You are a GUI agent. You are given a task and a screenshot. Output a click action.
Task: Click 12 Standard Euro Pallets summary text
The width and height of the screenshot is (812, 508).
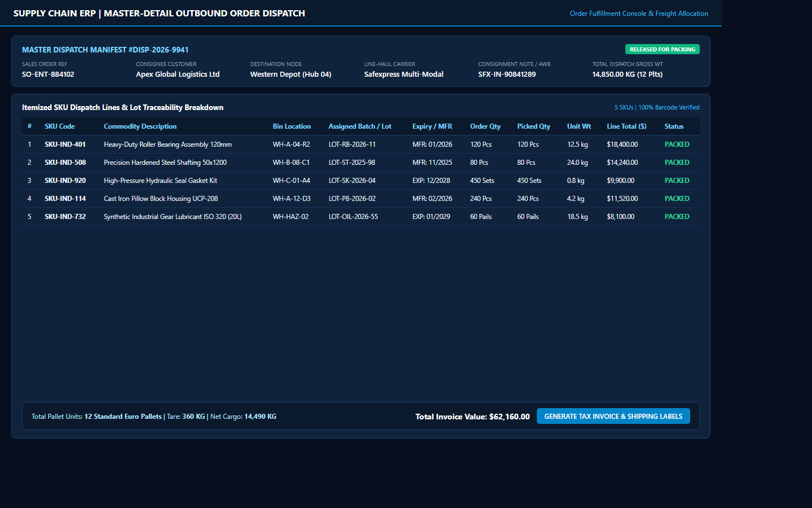pos(123,417)
